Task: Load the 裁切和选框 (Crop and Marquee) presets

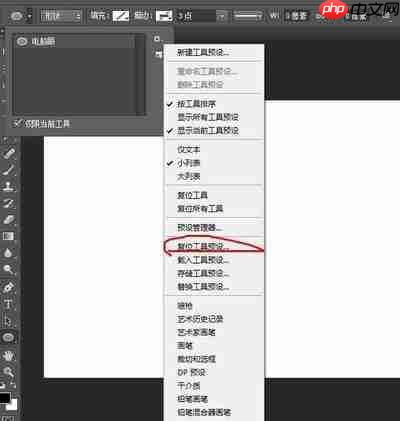Action: click(x=214, y=359)
